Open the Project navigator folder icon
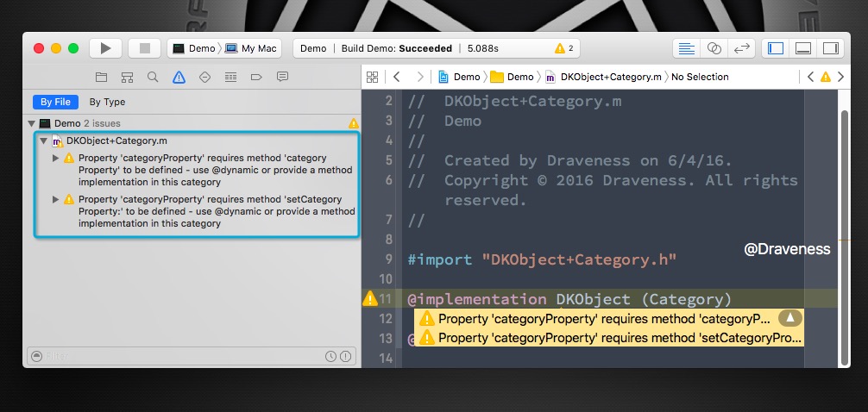Viewport: 868px width, 412px height. 101,77
